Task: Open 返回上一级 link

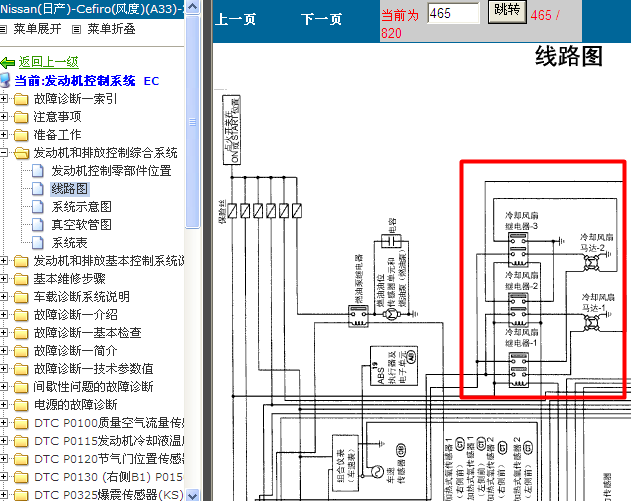Action: point(48,62)
